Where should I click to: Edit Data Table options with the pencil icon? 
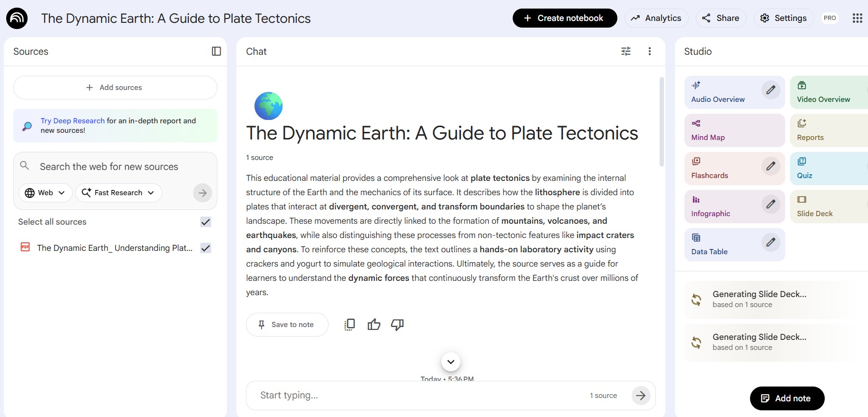[771, 242]
